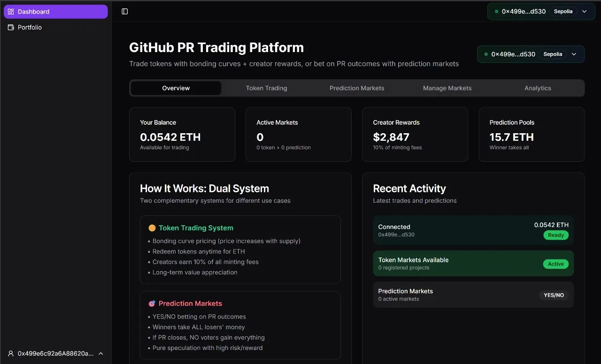Viewport: 601px width, 364px height.
Task: Click the coin icon beside Token Trading System
Action: tap(152, 228)
